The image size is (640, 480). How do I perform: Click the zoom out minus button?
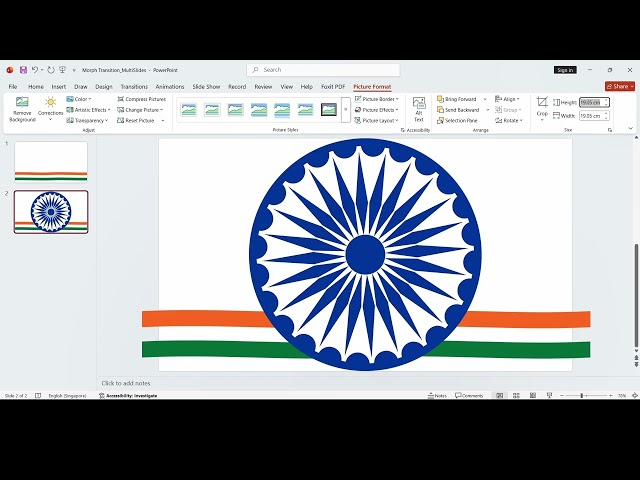[x=562, y=396]
